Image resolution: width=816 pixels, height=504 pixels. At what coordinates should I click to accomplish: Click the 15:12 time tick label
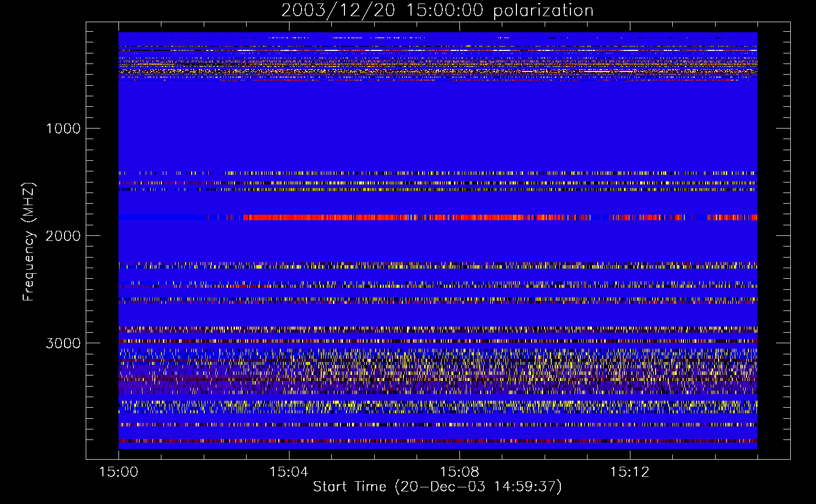point(630,472)
